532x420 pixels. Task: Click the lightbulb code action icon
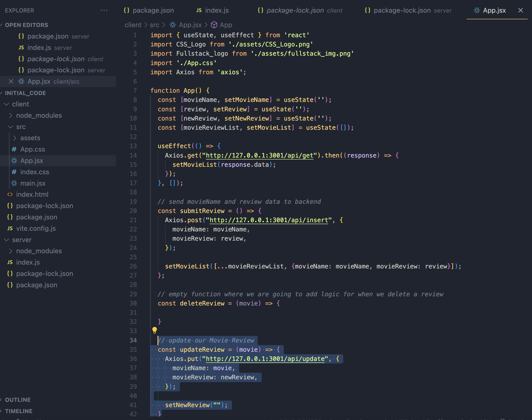click(154, 330)
